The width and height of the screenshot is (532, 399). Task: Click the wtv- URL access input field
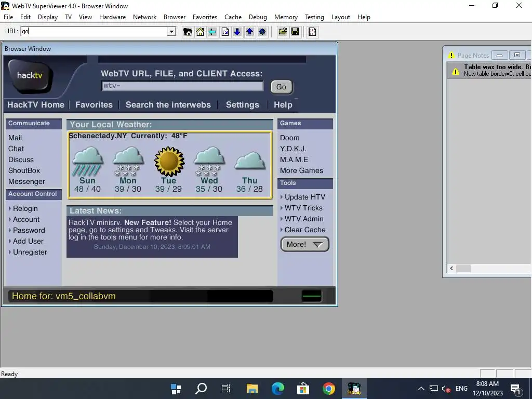[182, 86]
